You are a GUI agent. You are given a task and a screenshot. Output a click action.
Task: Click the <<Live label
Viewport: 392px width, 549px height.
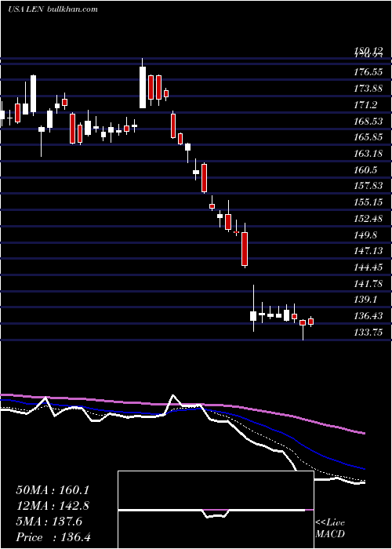pos(330,523)
